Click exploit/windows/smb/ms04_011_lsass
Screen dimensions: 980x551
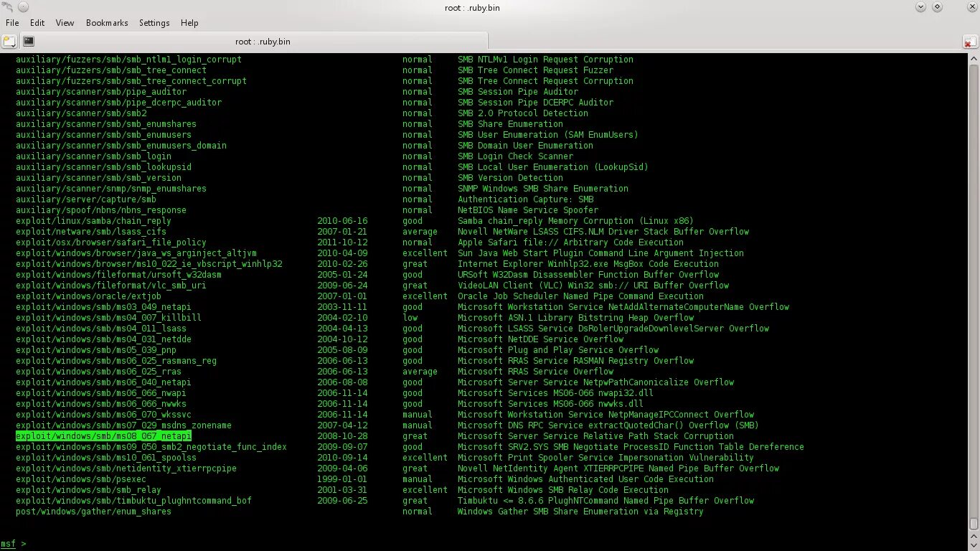101,329
